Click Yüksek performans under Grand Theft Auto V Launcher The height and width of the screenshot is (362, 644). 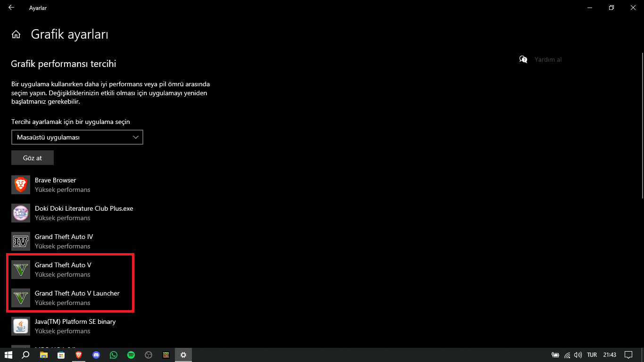pos(63,303)
